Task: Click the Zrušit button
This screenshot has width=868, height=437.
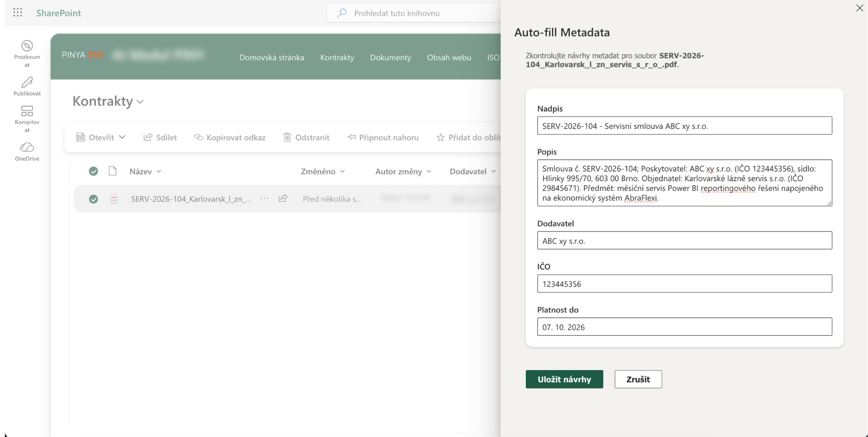Action: pyautogui.click(x=638, y=379)
